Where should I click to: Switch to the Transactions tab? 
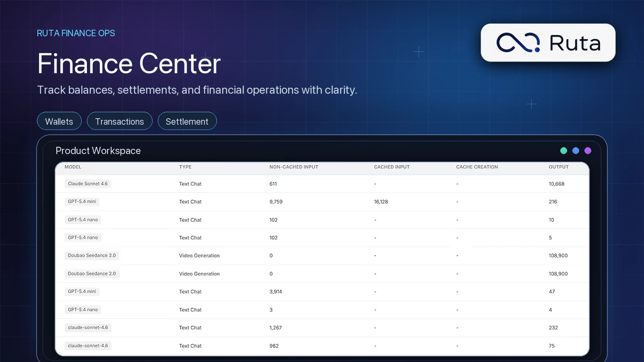(120, 121)
